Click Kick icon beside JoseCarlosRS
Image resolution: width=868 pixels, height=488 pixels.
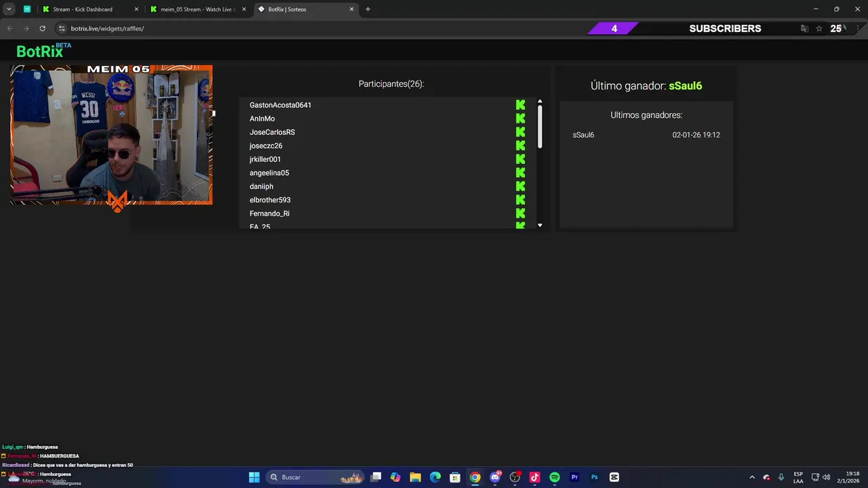coord(520,132)
